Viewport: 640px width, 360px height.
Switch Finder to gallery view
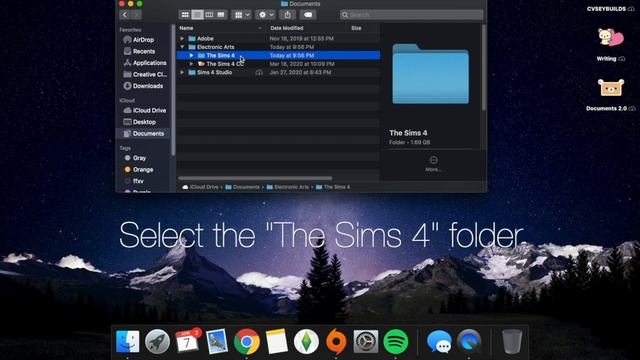click(221, 15)
